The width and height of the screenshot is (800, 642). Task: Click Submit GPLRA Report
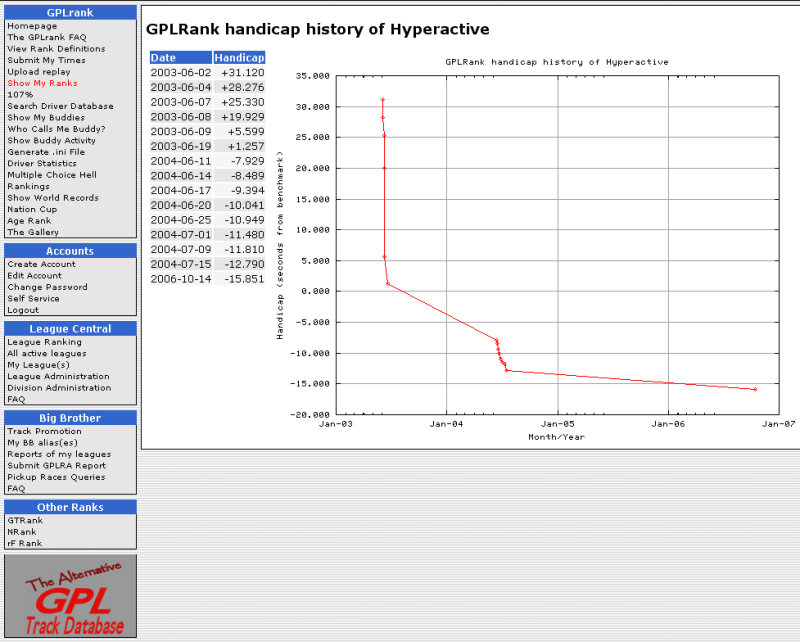57,466
